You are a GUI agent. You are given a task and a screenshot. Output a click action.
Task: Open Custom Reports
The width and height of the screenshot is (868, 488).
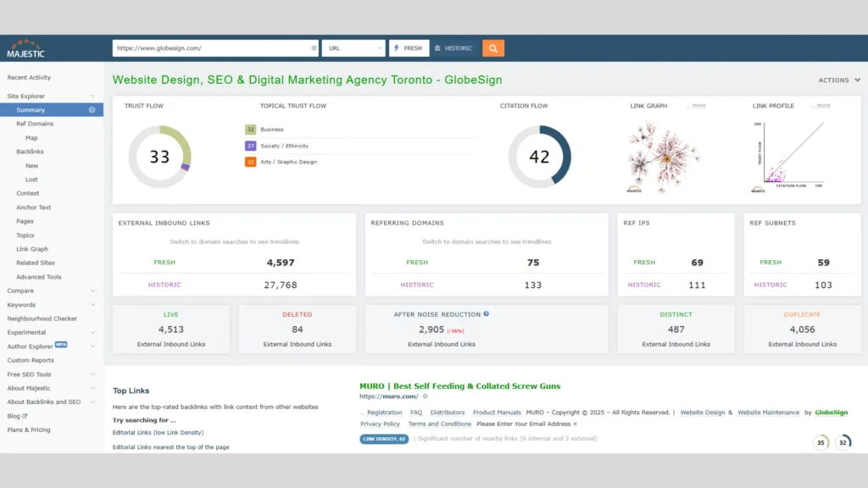[x=31, y=360]
